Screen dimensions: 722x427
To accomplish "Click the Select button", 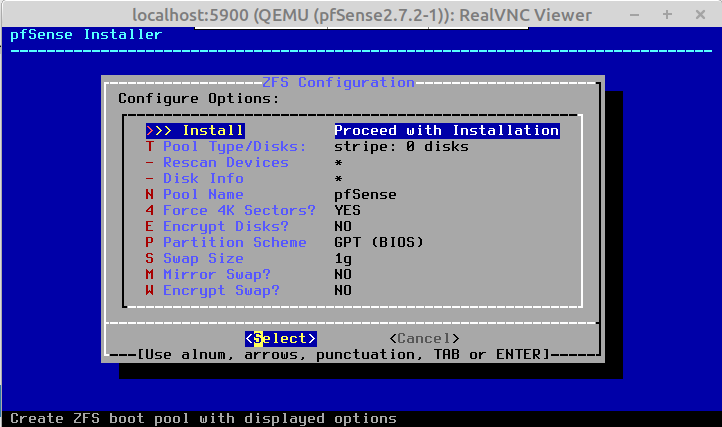I will (281, 339).
